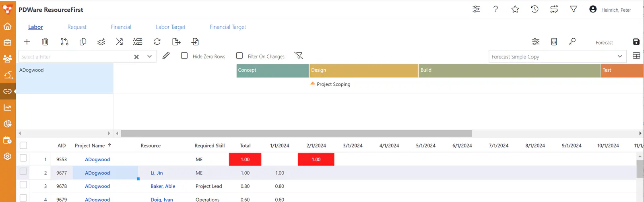Click the Gantt horizontal scrollbar thumb
This screenshot has width=644, height=202.
pos(296,133)
